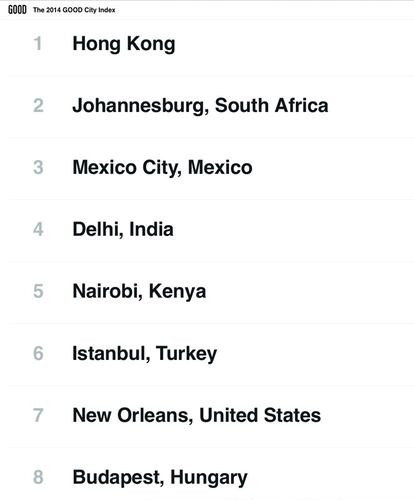Open Mexico City, Mexico listing

pos(162,167)
